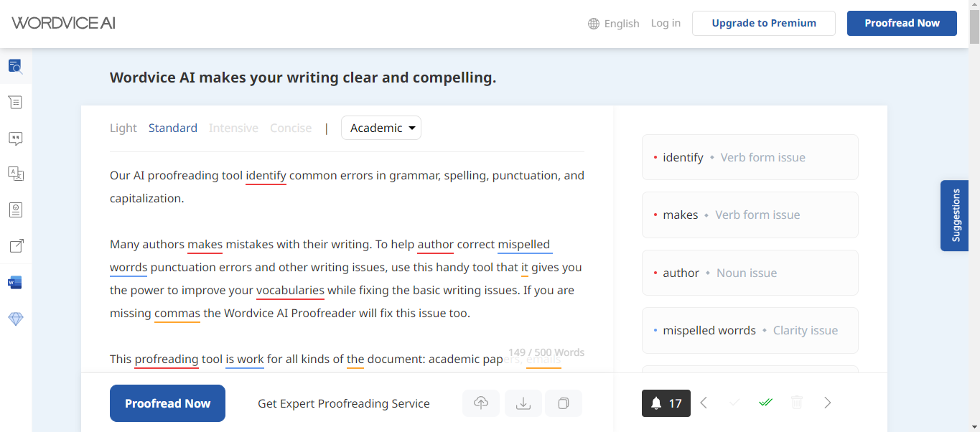Accept all suggestions with double-check icon
Image resolution: width=980 pixels, height=432 pixels.
[765, 403]
